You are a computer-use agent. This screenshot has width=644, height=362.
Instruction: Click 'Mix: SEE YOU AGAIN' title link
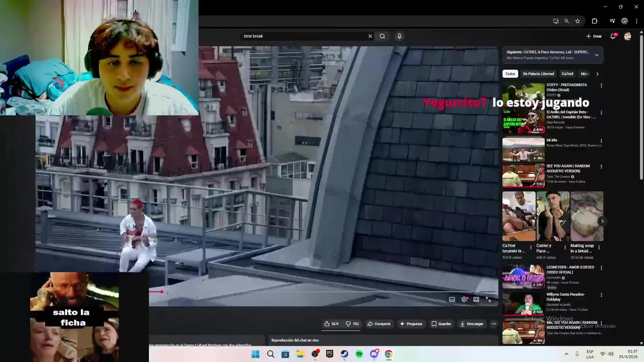[572, 325]
